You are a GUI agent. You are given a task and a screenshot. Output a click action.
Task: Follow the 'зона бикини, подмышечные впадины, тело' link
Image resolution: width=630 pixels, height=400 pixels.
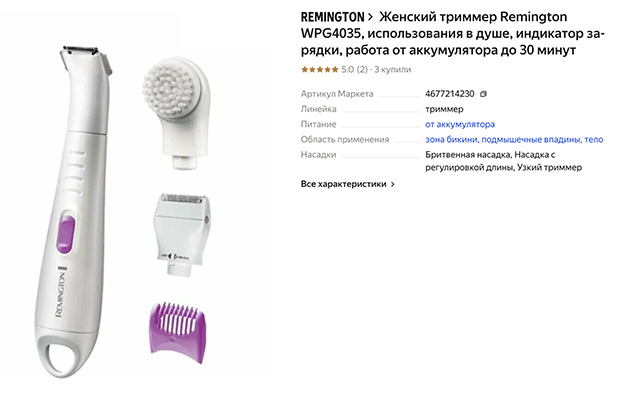514,139
